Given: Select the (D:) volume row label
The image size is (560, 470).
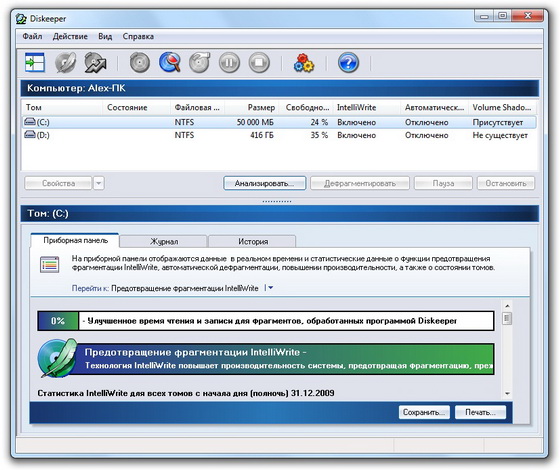Looking at the screenshot, I should tap(43, 135).
